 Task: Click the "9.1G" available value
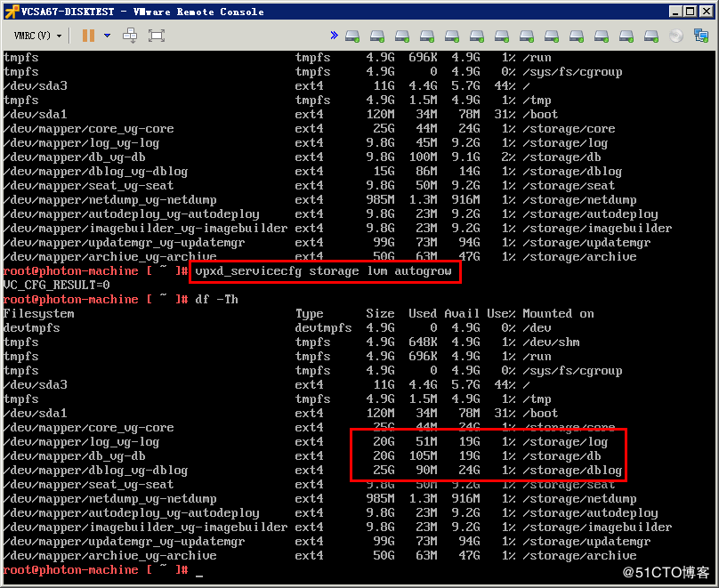tap(465, 157)
